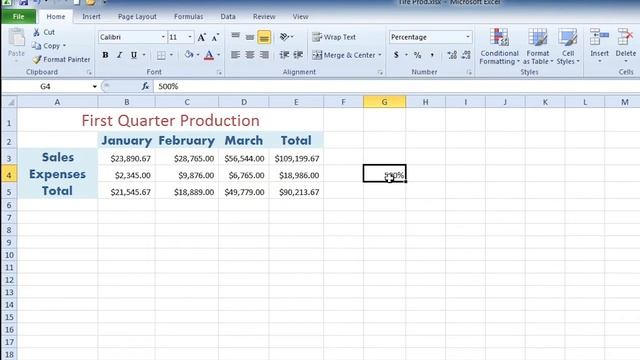Apply Accounting dollar number format
The width and height of the screenshot is (640, 360).
click(x=396, y=55)
